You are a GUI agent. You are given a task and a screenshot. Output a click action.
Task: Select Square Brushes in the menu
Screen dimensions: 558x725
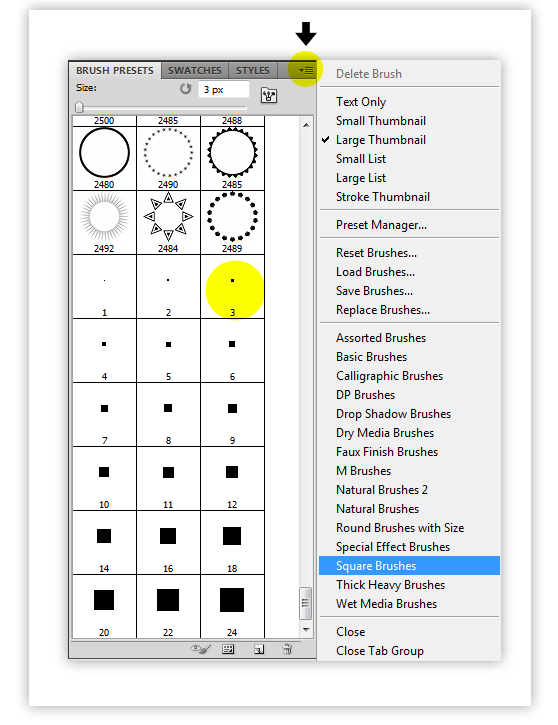click(x=409, y=565)
